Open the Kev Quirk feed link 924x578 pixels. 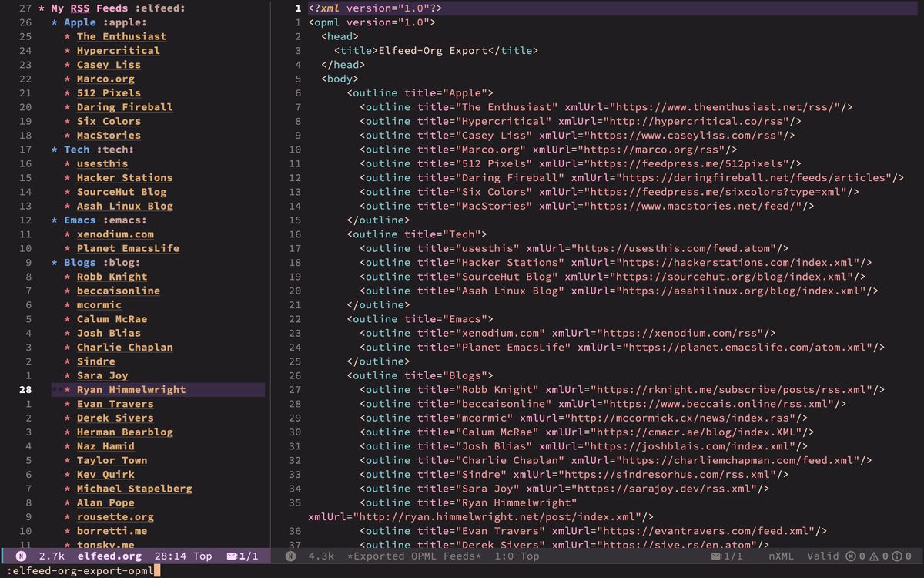tap(105, 475)
